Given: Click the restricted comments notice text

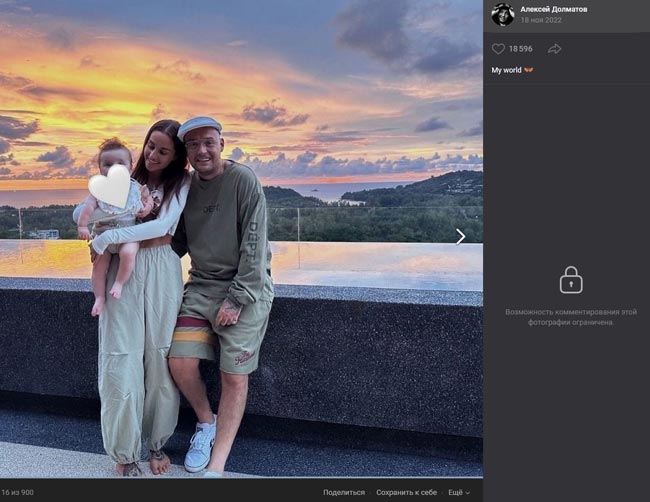Looking at the screenshot, I should point(571,317).
